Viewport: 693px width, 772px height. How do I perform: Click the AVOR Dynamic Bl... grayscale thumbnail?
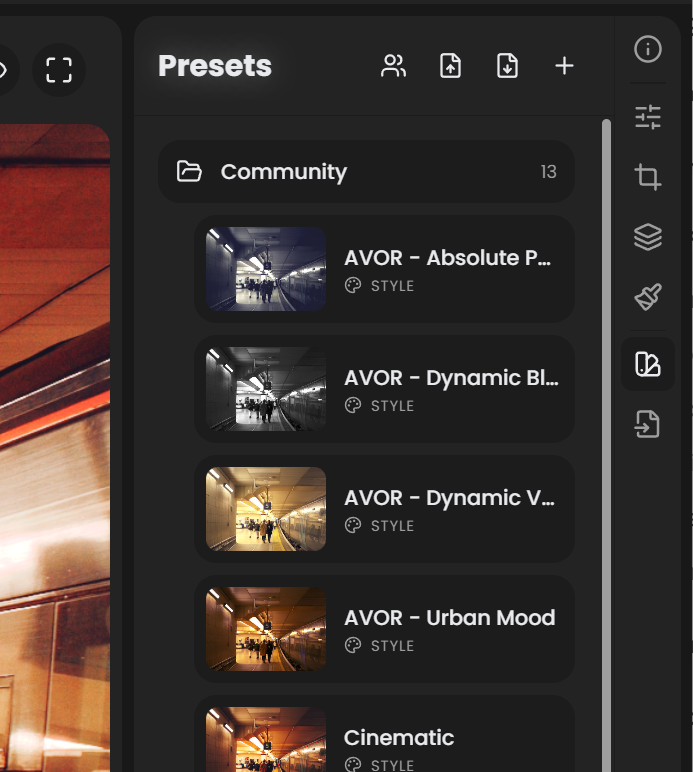266,389
